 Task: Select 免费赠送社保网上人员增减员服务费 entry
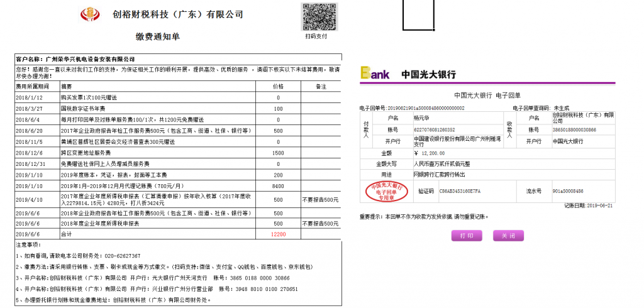point(105,164)
